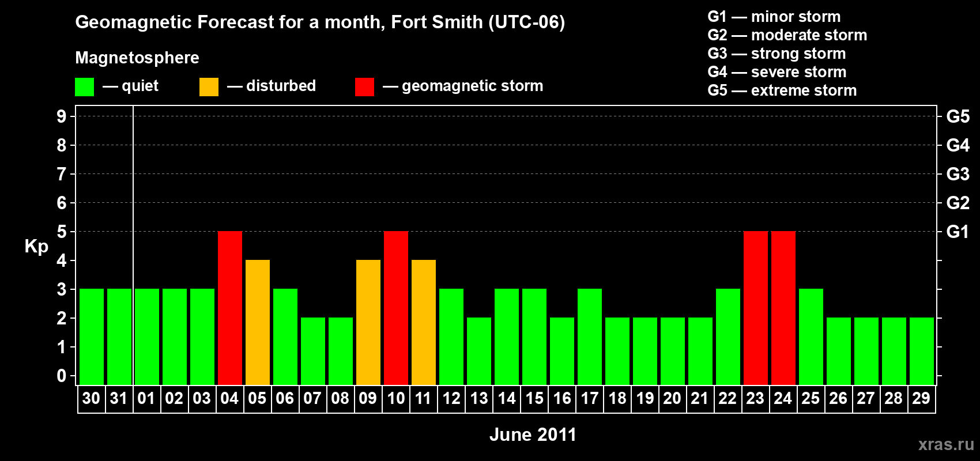The image size is (980, 461).
Task: Click date label 31 on the axis
Action: 119,398
